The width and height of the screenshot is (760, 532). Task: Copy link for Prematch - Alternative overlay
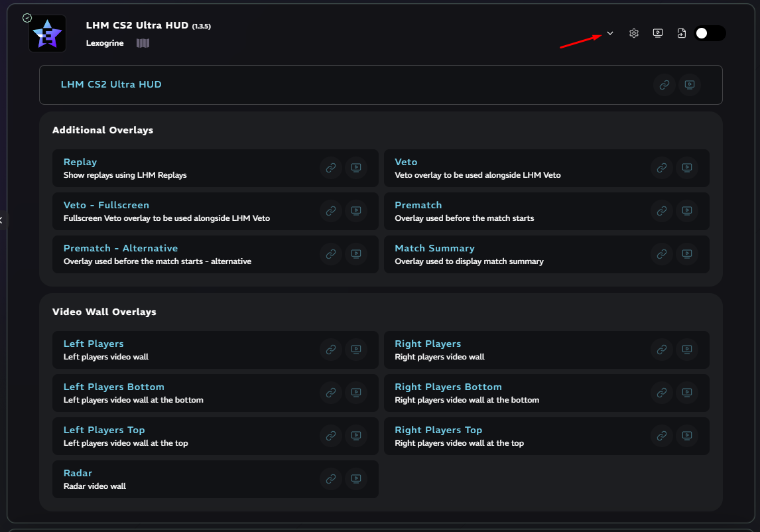click(331, 254)
